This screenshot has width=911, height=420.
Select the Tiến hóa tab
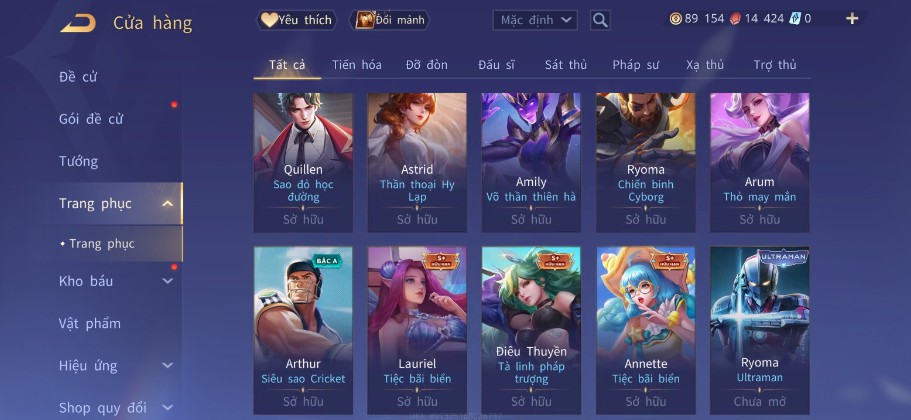[x=357, y=65]
